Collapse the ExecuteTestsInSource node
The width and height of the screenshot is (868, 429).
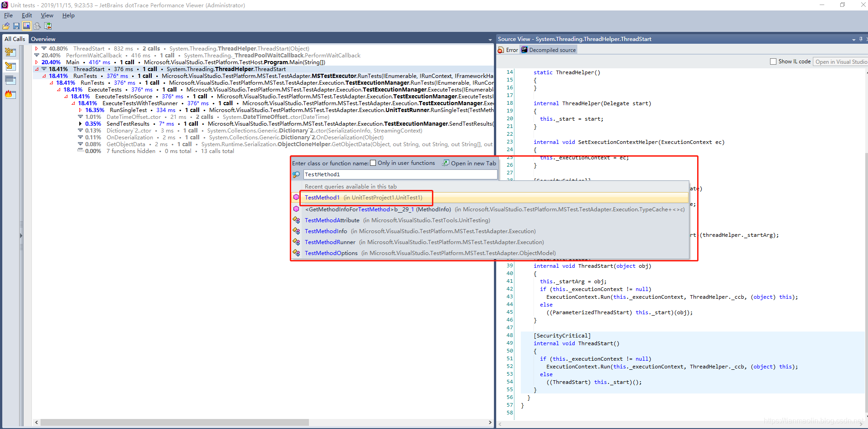click(x=66, y=97)
